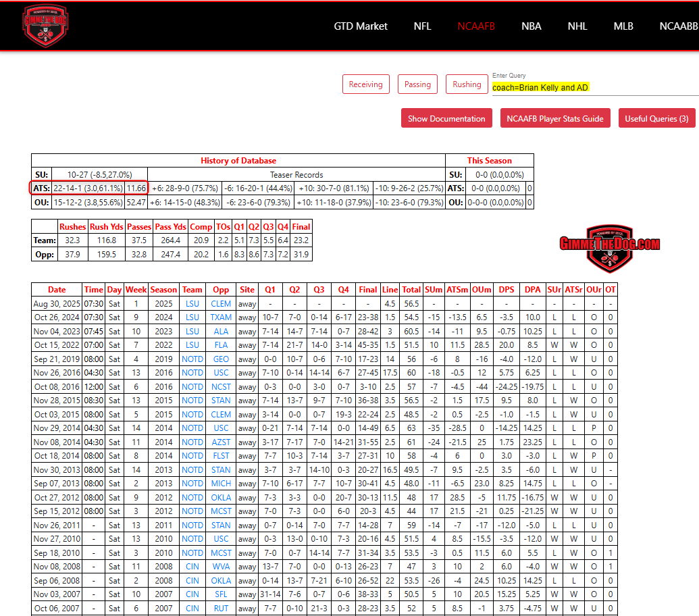Switch to the NFL section
The width and height of the screenshot is (699, 616).
[422, 26]
